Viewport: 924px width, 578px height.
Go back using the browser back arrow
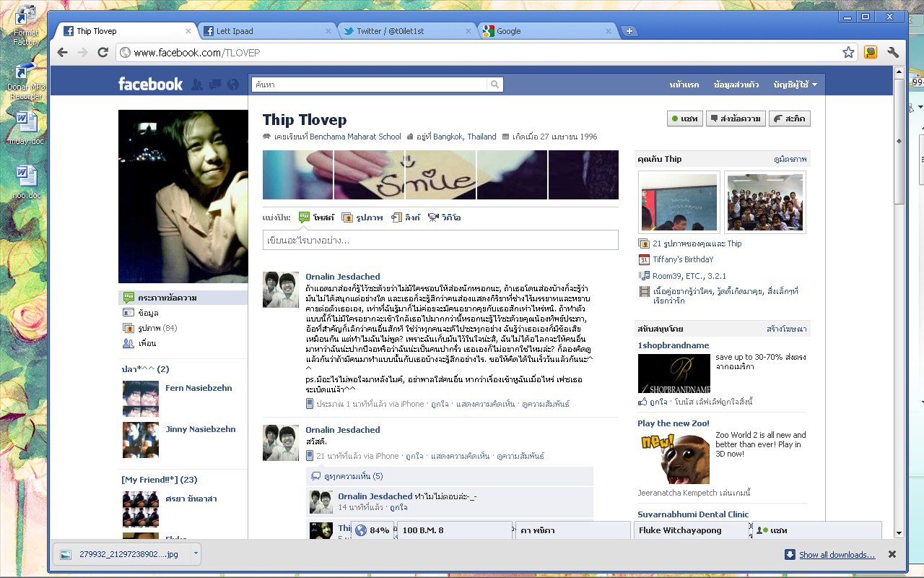pyautogui.click(x=63, y=52)
